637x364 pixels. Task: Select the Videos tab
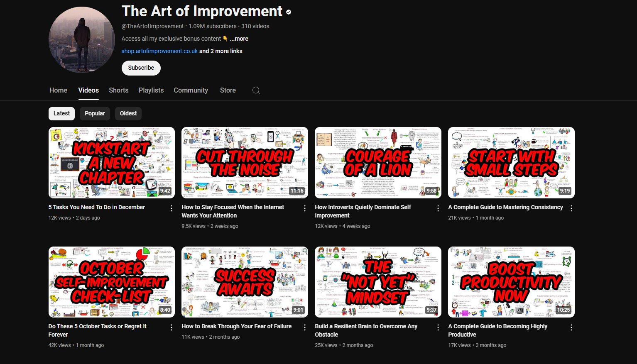(88, 90)
